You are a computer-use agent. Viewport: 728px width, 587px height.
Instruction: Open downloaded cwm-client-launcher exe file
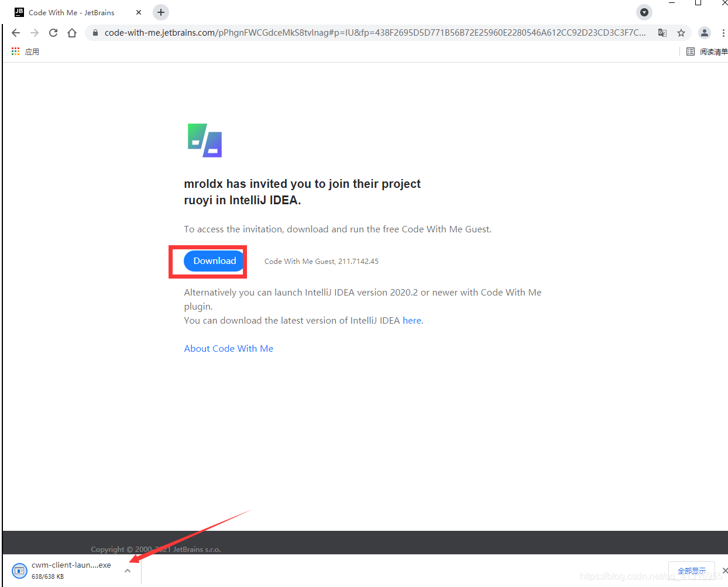point(71,565)
